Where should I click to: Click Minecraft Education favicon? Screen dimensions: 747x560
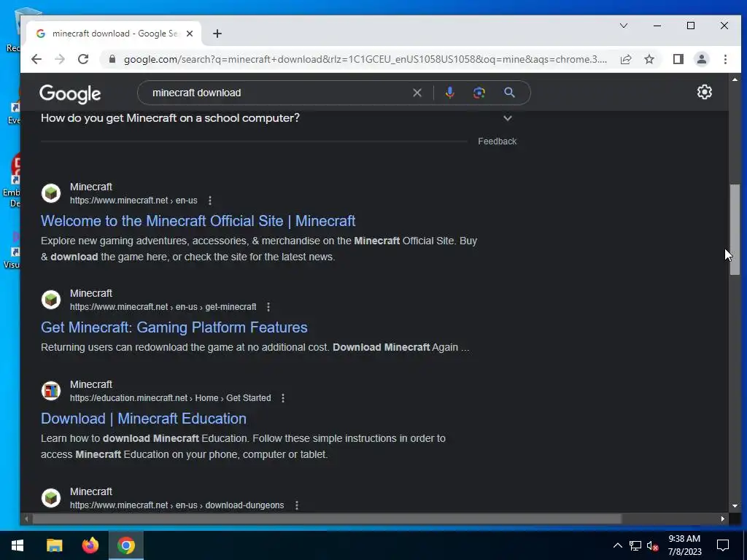click(x=51, y=391)
